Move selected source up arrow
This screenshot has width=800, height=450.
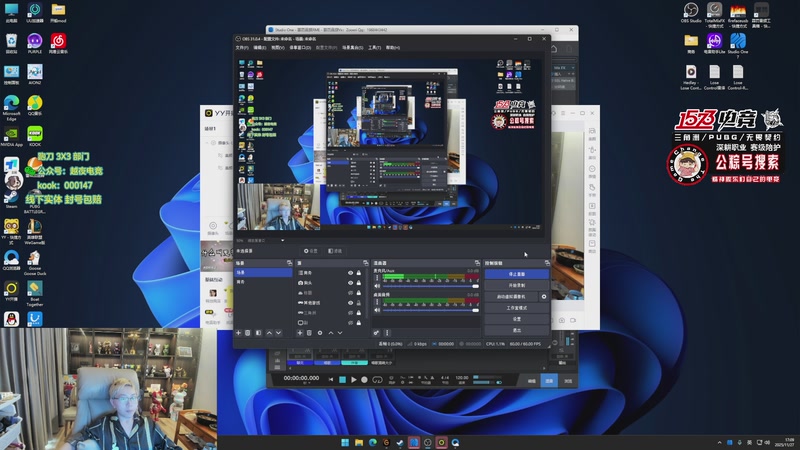[331, 333]
